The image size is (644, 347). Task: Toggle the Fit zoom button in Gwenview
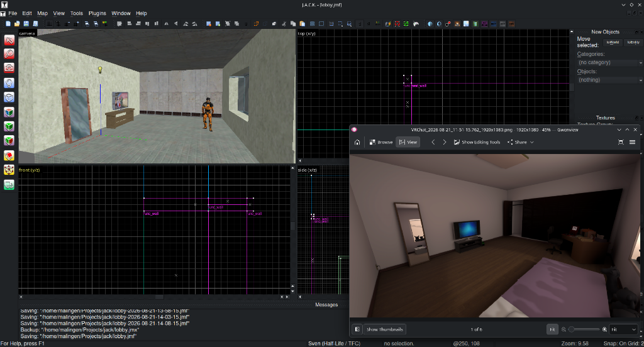tap(552, 329)
